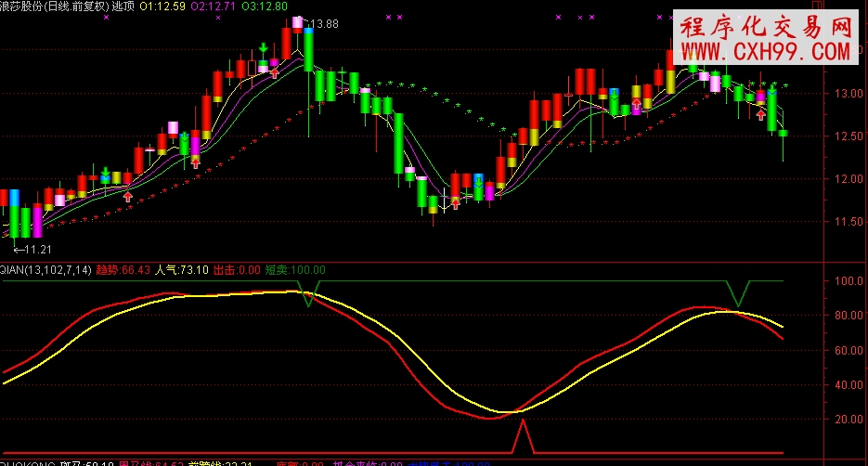The width and height of the screenshot is (868, 466).
Task: Click the red up arrow near the 11.21 low
Action: point(128,196)
